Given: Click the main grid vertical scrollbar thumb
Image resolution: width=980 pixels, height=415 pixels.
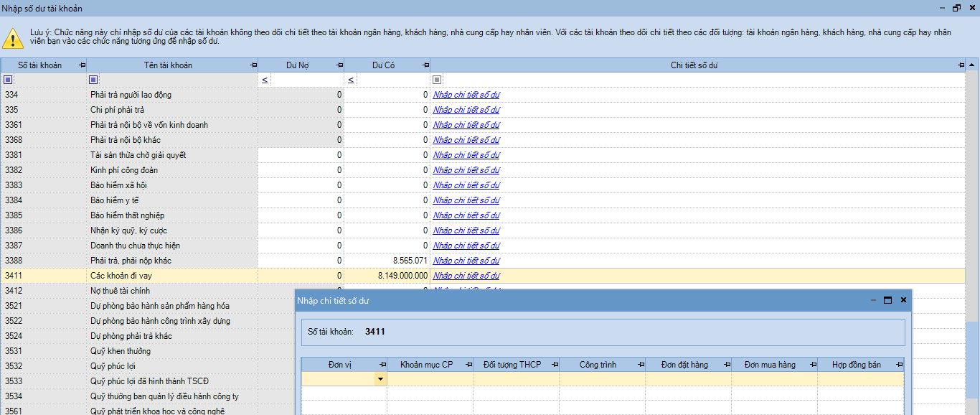Looking at the screenshot, I should coord(973,360).
